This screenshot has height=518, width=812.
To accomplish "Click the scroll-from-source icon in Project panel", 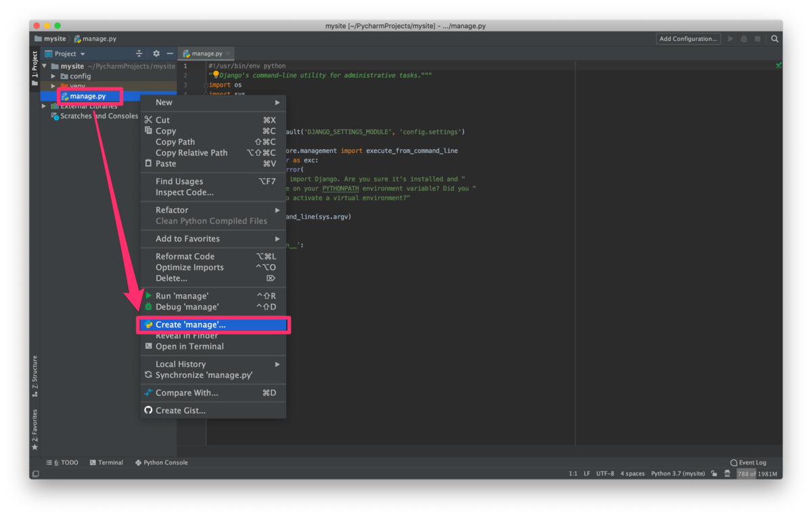I will coord(139,53).
